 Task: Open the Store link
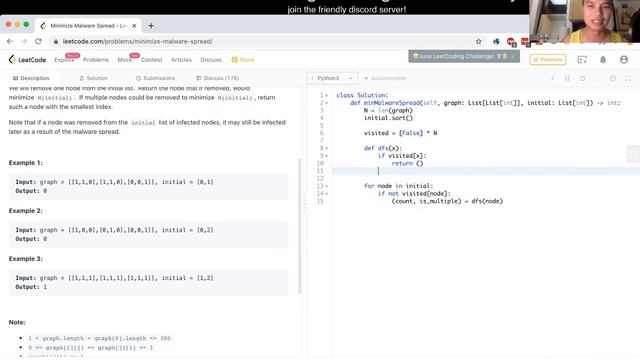243,60
